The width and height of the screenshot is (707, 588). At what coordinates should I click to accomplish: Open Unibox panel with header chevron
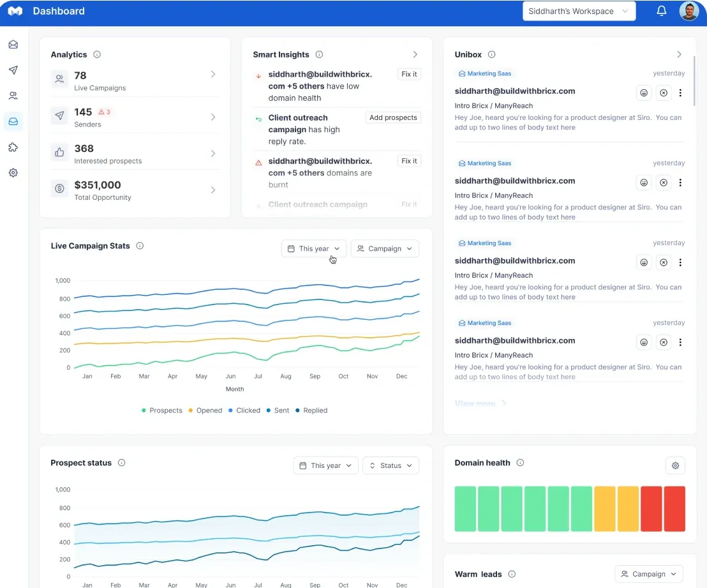click(x=679, y=54)
